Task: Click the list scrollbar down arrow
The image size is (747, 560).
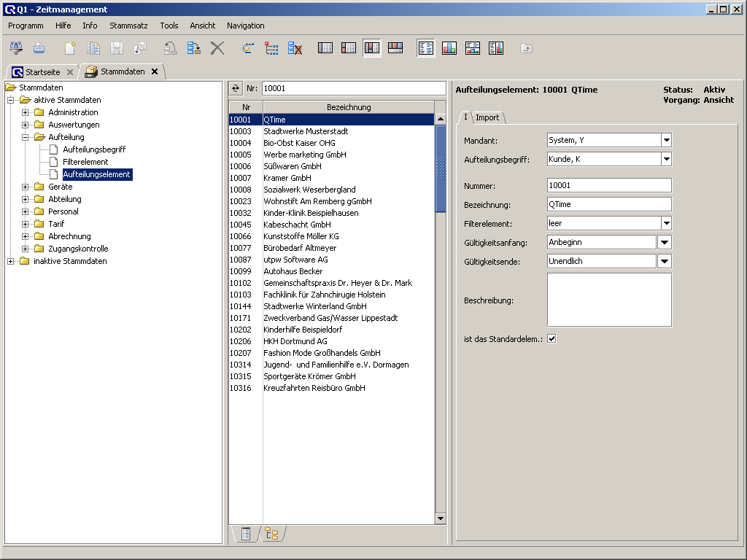Action: (440, 518)
